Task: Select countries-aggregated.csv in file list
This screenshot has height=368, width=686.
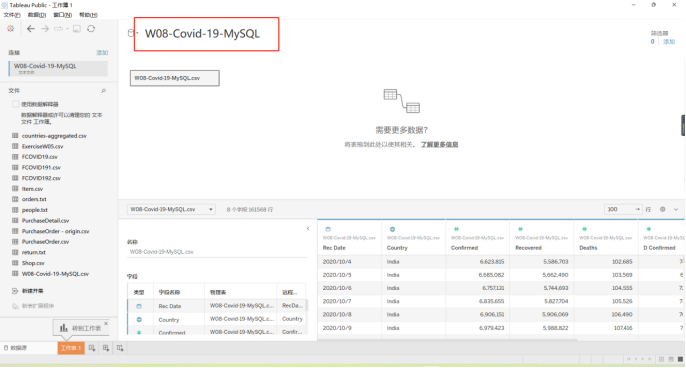Action: click(x=54, y=136)
